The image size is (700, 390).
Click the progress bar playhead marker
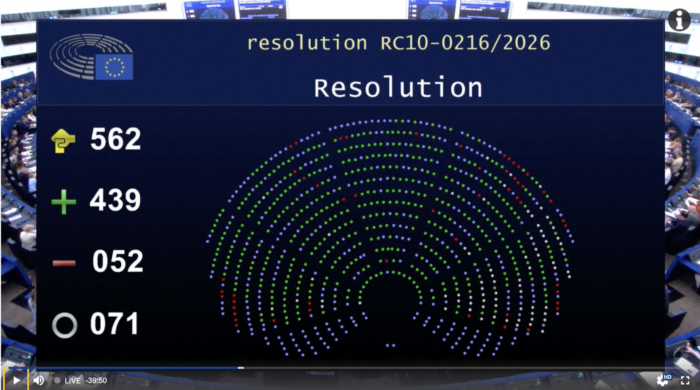tap(241, 368)
